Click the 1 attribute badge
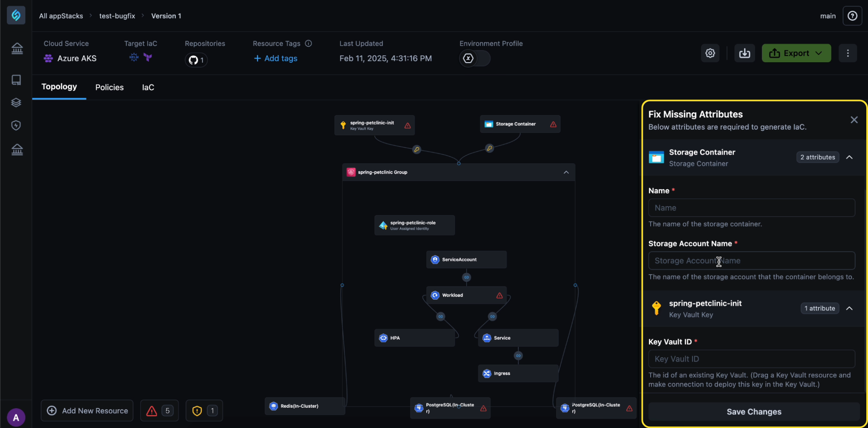The width and height of the screenshot is (868, 428). tap(820, 308)
